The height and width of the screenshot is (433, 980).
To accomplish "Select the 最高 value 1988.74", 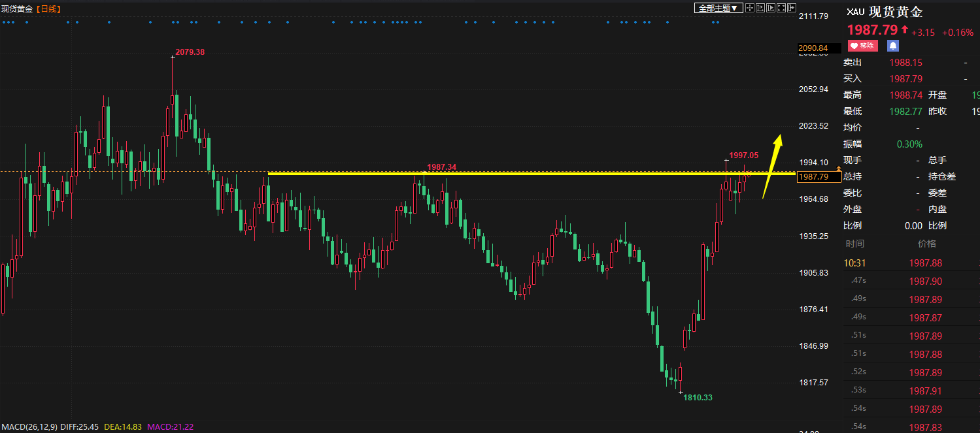I will click(906, 95).
